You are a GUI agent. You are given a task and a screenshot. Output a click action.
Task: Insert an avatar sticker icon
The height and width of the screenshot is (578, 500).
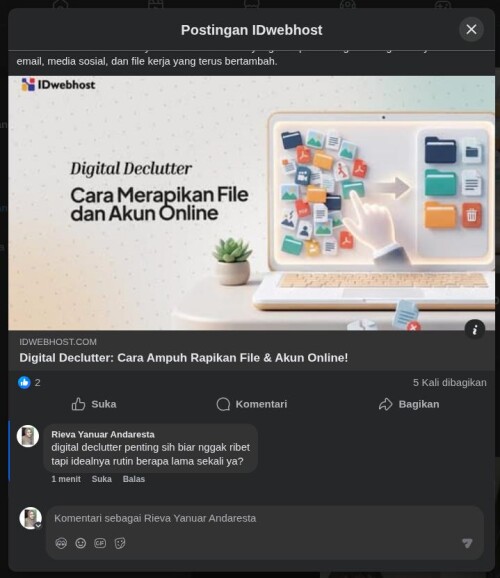(x=61, y=543)
